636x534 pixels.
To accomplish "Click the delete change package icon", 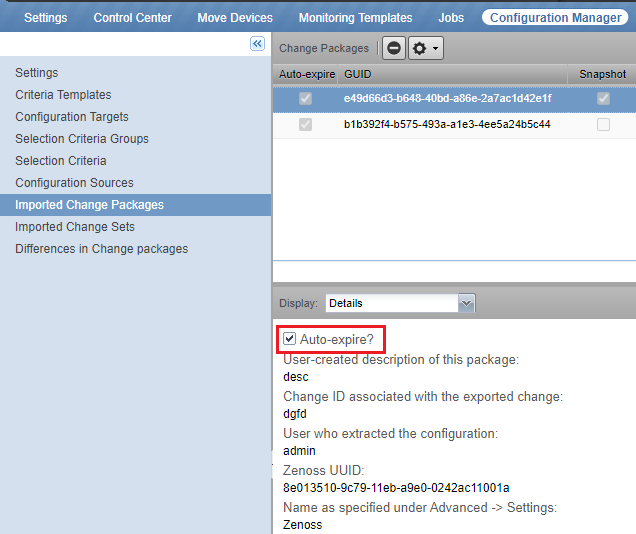I will point(393,48).
